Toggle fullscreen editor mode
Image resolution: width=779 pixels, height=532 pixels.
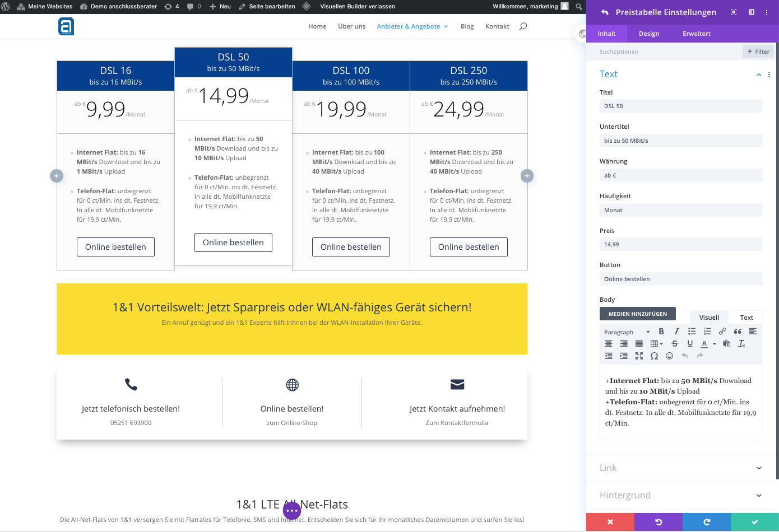click(639, 356)
